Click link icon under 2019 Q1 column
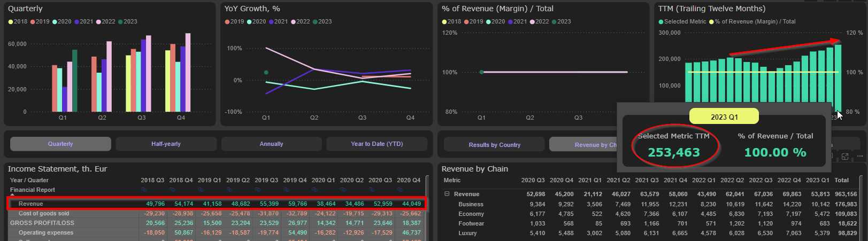This screenshot has width=868, height=241. pos(201,190)
